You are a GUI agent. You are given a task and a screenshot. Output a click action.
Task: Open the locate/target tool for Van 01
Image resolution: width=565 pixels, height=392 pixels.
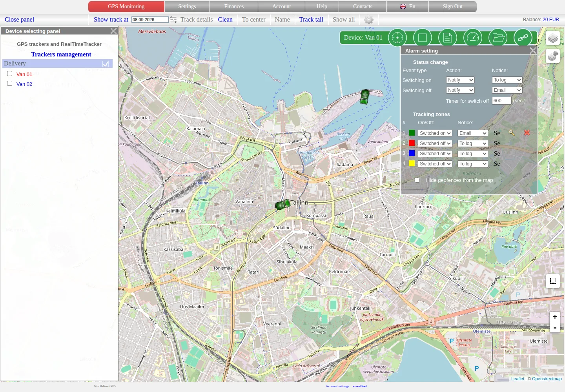(x=397, y=38)
